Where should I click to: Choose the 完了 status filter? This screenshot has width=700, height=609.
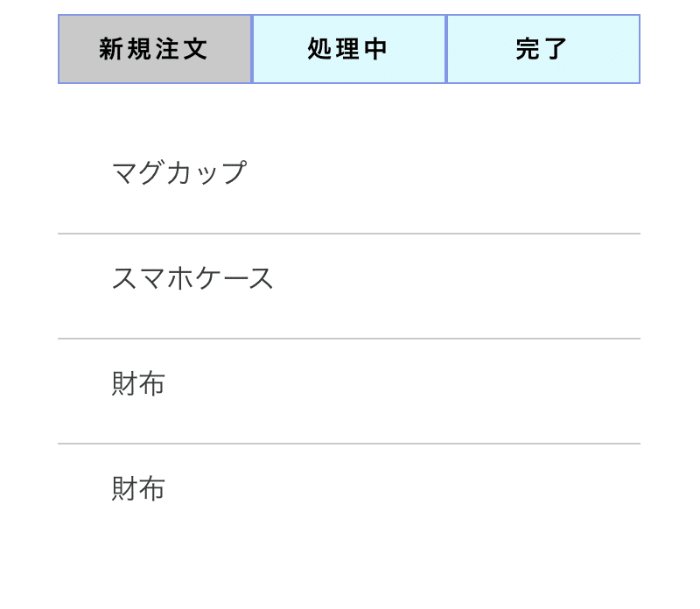point(542,48)
